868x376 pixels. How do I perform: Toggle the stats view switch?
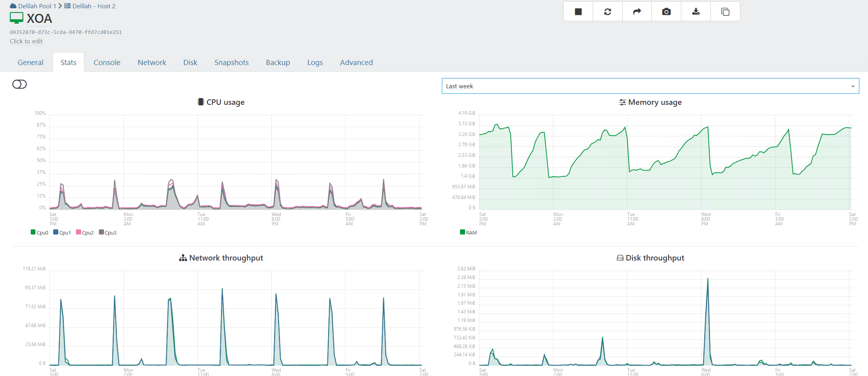pyautogui.click(x=20, y=84)
